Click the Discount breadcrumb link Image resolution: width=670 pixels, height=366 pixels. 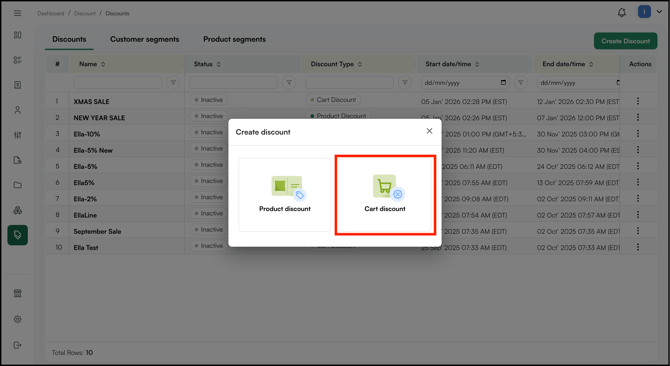click(x=85, y=13)
